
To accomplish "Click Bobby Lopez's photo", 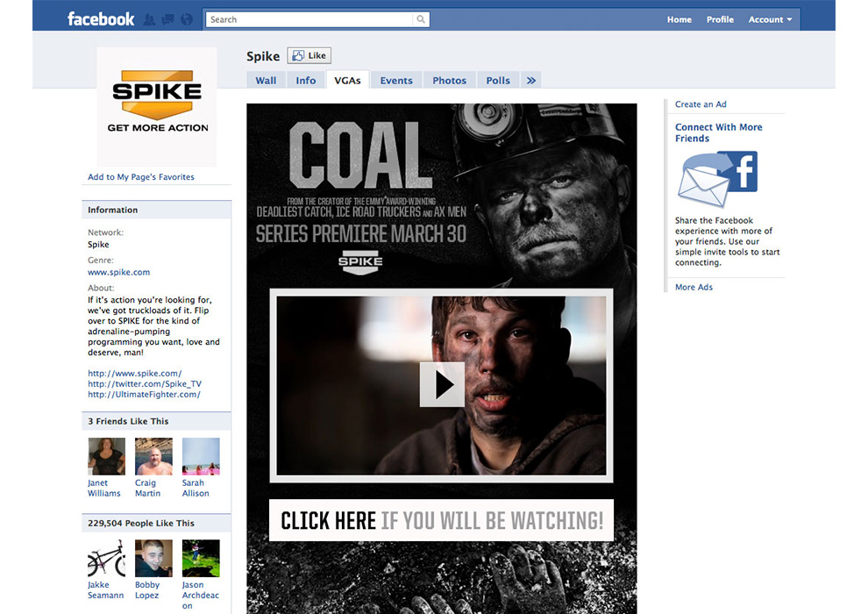I will pyautogui.click(x=154, y=558).
